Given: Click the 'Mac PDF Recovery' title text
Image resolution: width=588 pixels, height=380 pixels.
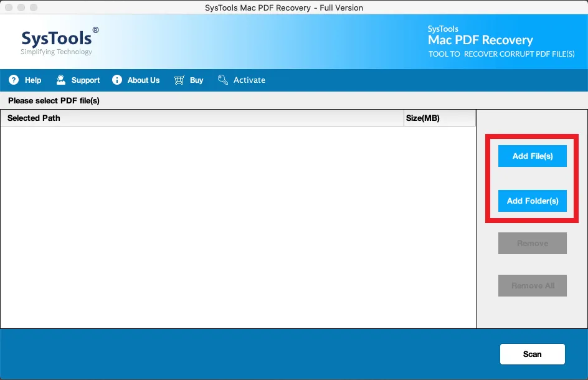Looking at the screenshot, I should (480, 40).
